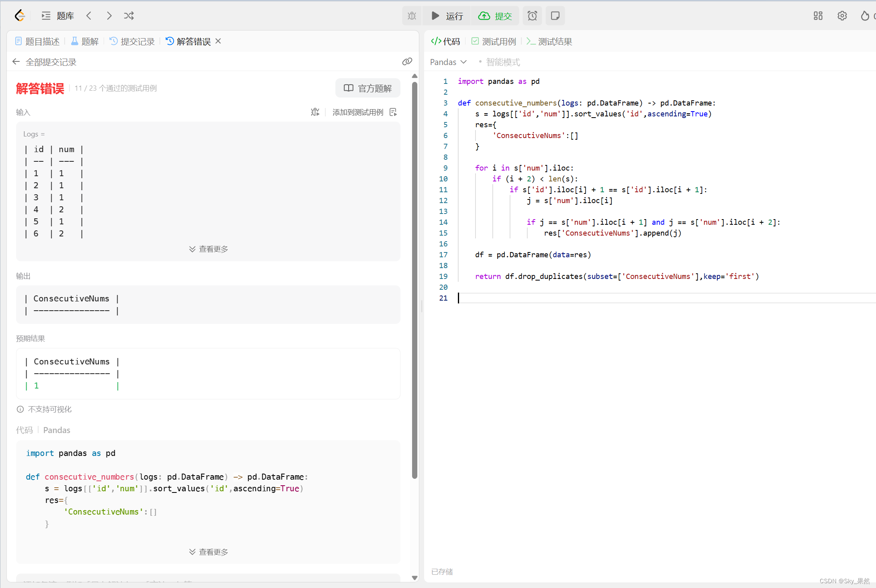Expand code with 查看更多 at bottom
This screenshot has height=588, width=876.
[x=208, y=552]
